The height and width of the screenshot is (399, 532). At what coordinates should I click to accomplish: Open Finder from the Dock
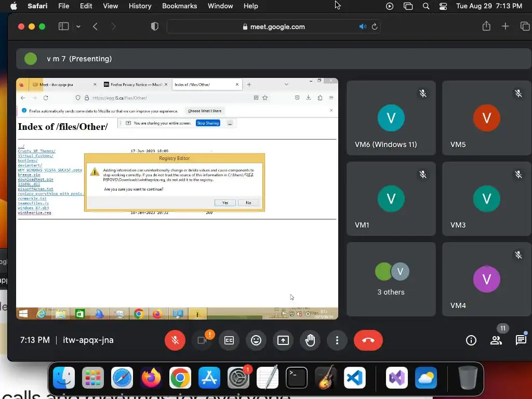[x=64, y=378]
